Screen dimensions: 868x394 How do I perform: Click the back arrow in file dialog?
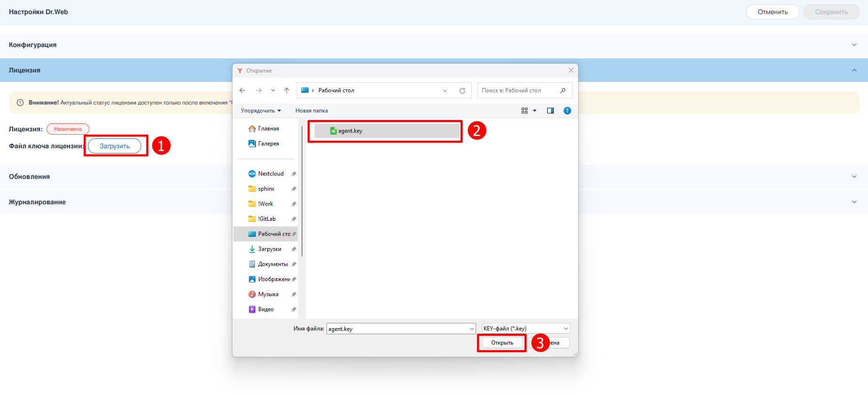click(242, 90)
